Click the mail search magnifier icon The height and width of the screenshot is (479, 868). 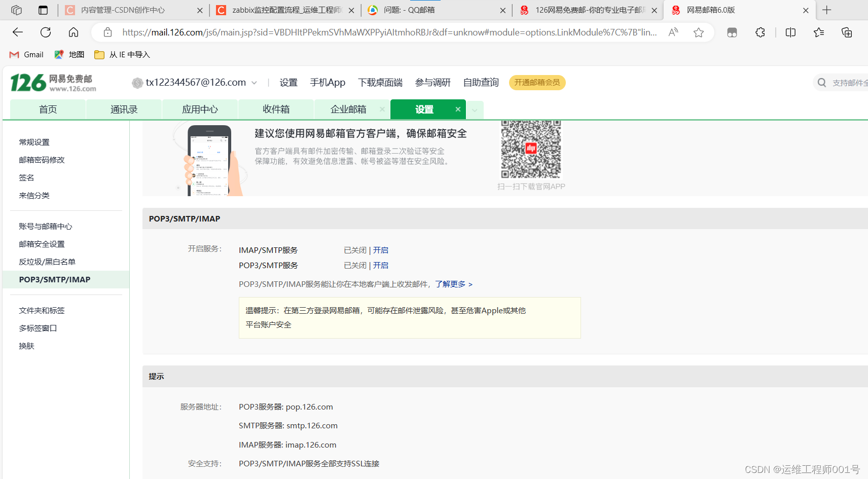(x=822, y=83)
